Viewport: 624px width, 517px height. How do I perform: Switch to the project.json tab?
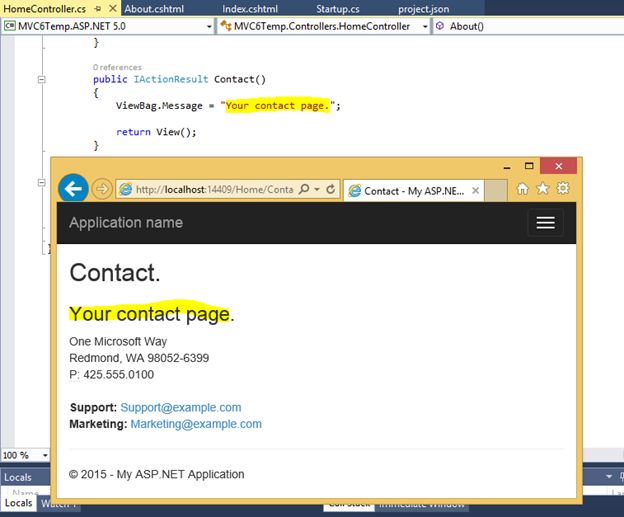click(x=423, y=9)
